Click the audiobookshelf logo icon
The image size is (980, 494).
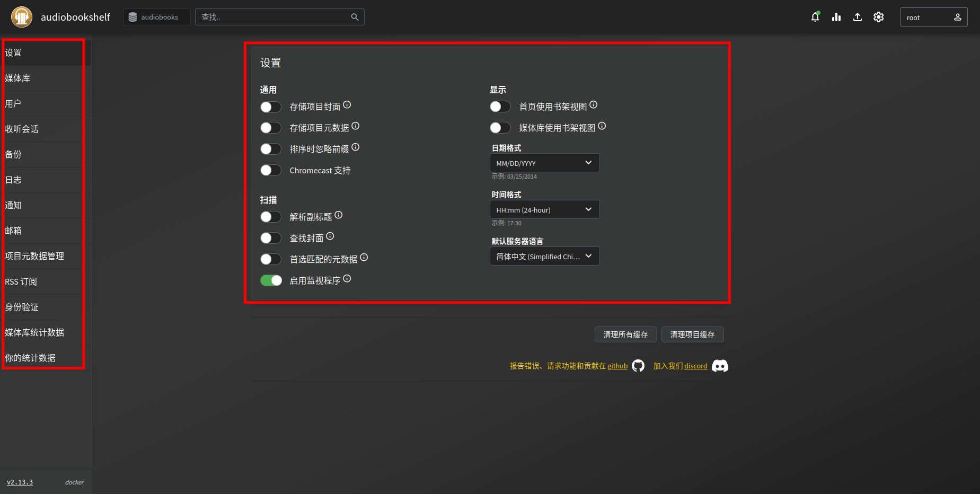[x=22, y=17]
